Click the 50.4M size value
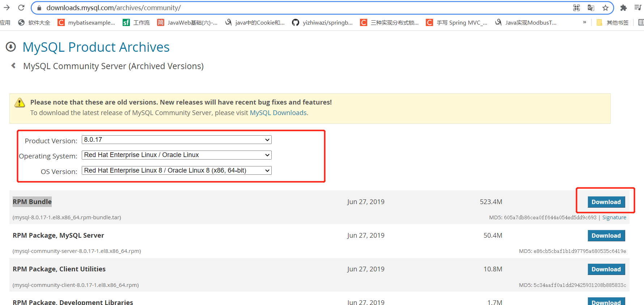The height and width of the screenshot is (305, 644). (x=493, y=236)
